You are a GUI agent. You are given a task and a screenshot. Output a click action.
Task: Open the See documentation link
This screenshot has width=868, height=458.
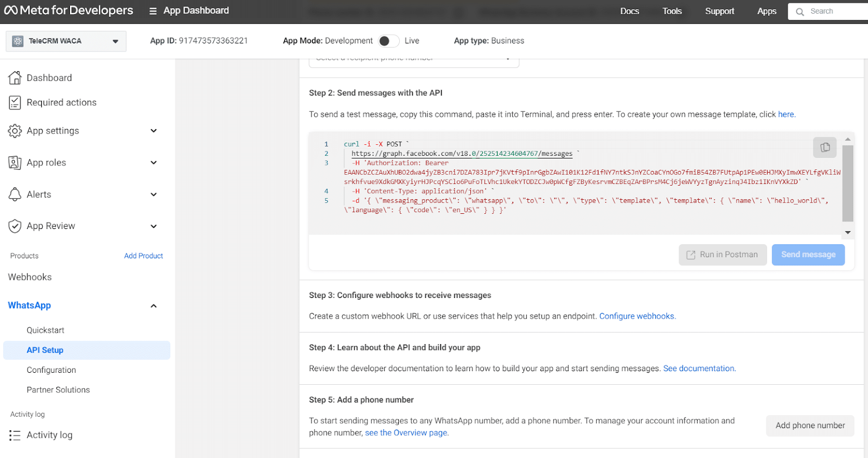click(x=699, y=368)
